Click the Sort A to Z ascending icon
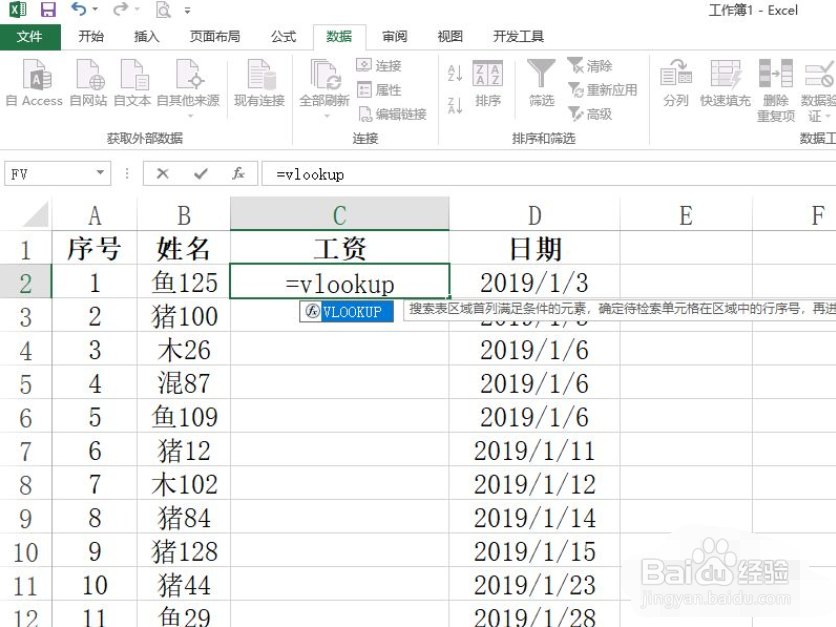 pyautogui.click(x=455, y=73)
